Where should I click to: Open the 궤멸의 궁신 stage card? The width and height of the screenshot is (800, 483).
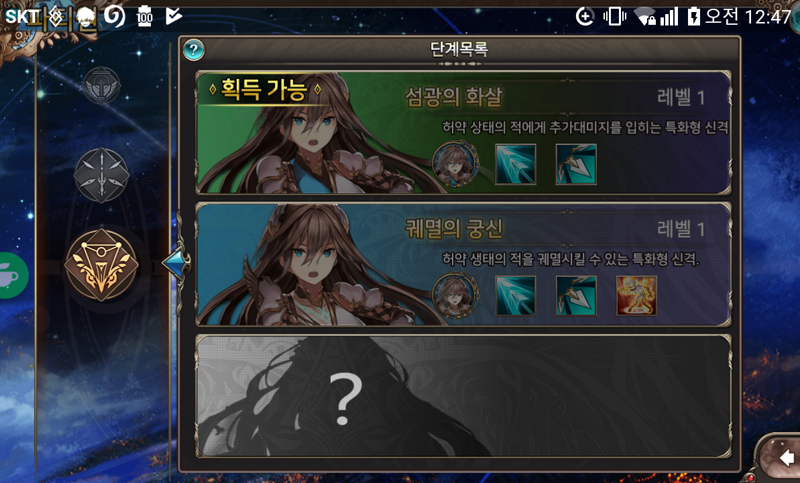click(x=463, y=264)
